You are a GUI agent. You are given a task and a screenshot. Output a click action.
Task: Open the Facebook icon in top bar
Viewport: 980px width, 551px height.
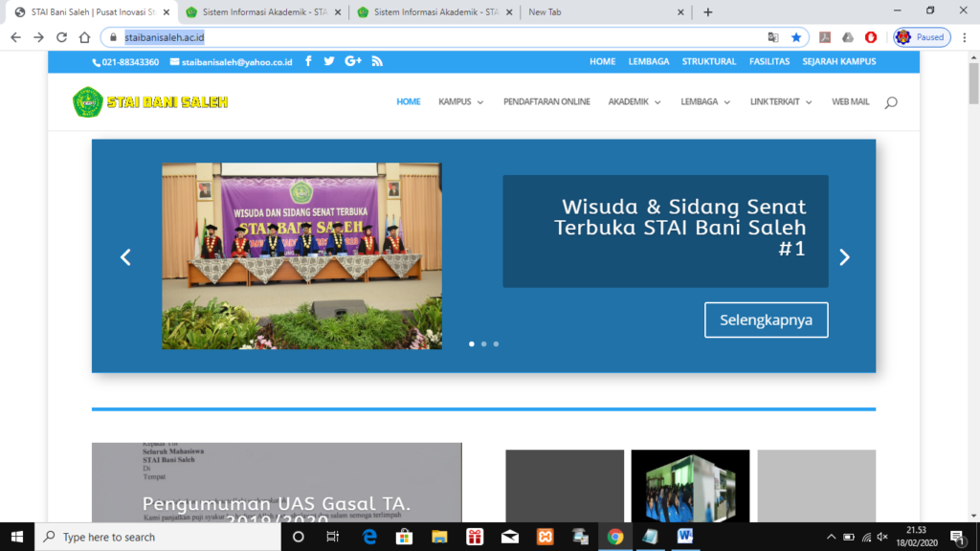tap(308, 61)
